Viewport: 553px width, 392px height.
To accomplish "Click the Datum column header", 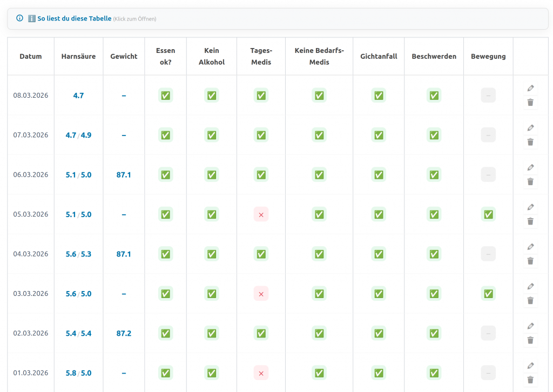I will click(x=31, y=56).
